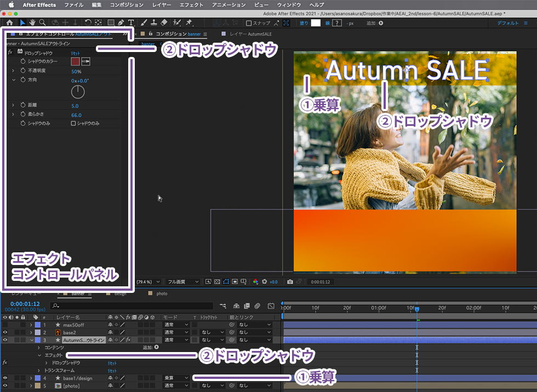Take a snapshot with camera icon
The image size is (537, 392).
pyautogui.click(x=290, y=281)
